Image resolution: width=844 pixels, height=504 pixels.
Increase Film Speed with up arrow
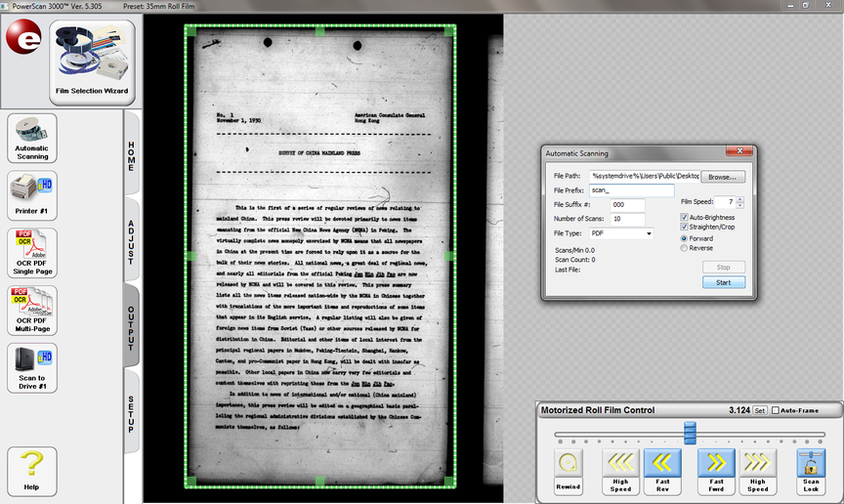pos(739,198)
